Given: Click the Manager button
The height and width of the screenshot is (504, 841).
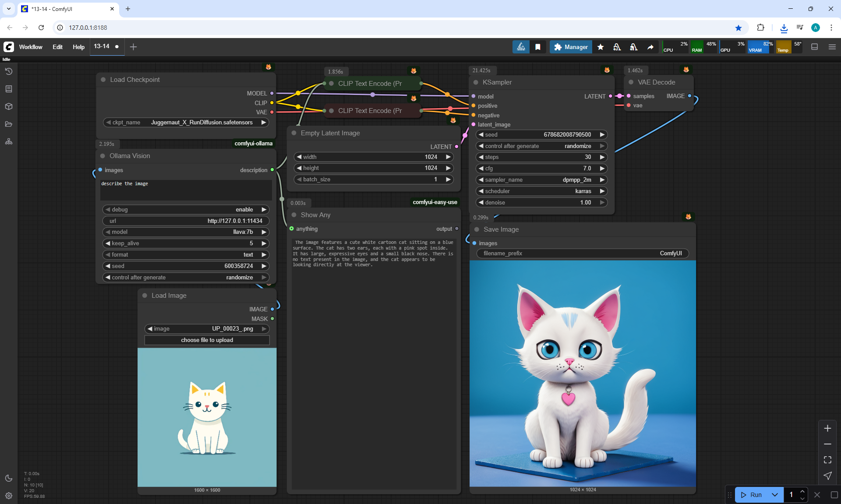Looking at the screenshot, I should pos(571,47).
